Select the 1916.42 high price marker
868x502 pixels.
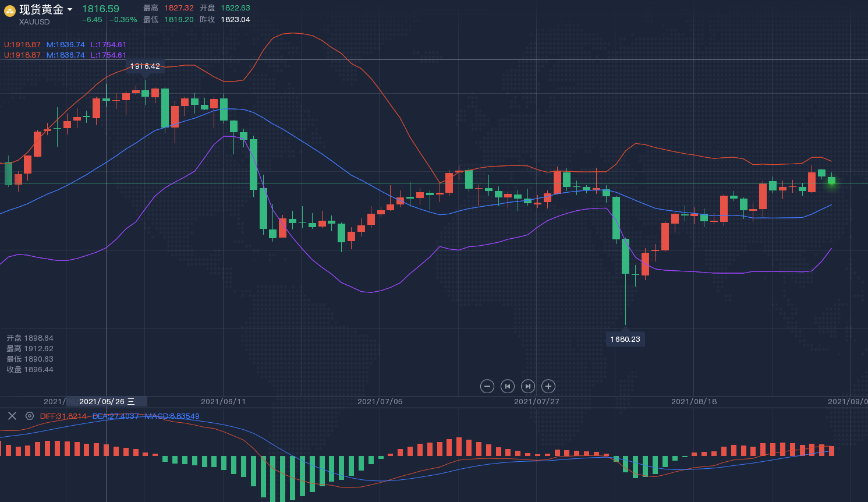(145, 66)
